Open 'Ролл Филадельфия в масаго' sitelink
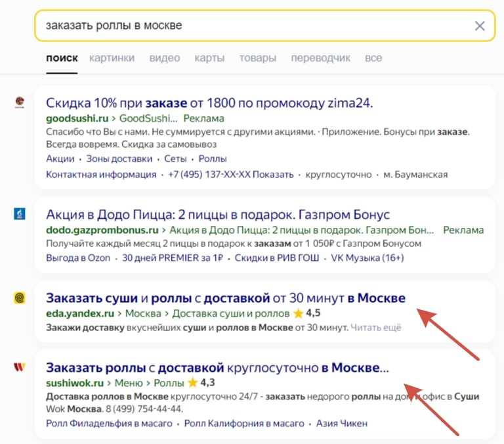 [109, 424]
